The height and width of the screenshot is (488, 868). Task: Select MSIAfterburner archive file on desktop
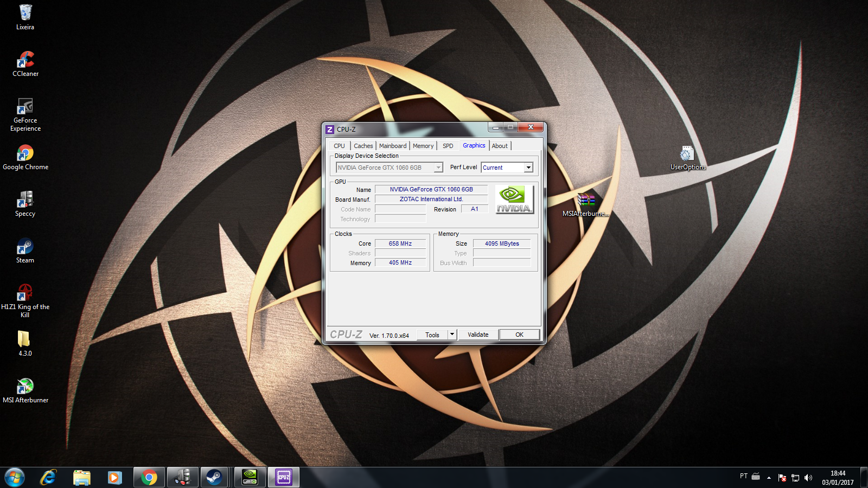(586, 204)
